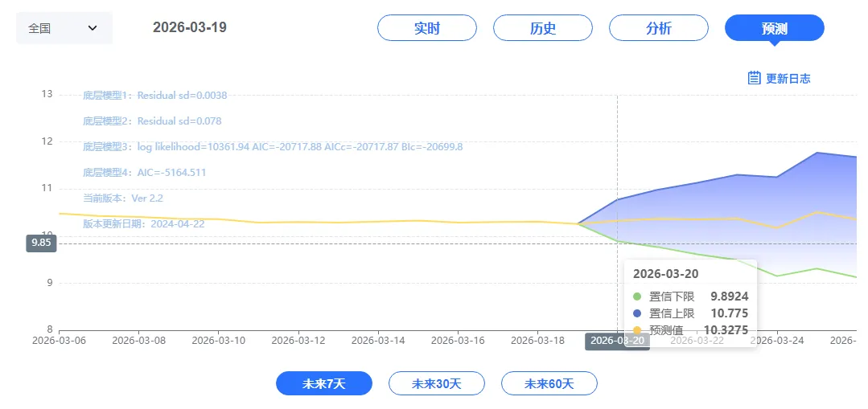868x409 pixels.
Task: Select the 未来7天 forecast range
Action: (x=324, y=383)
